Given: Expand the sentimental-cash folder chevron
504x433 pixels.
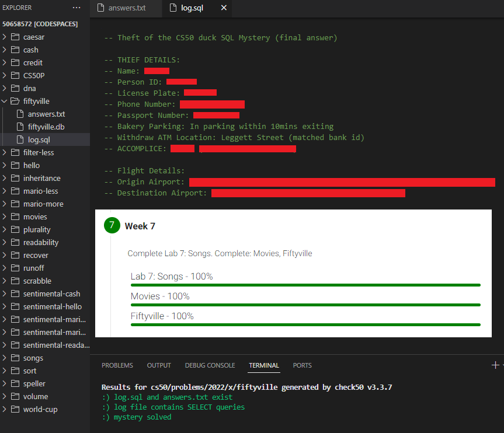Looking at the screenshot, I should [x=5, y=294].
